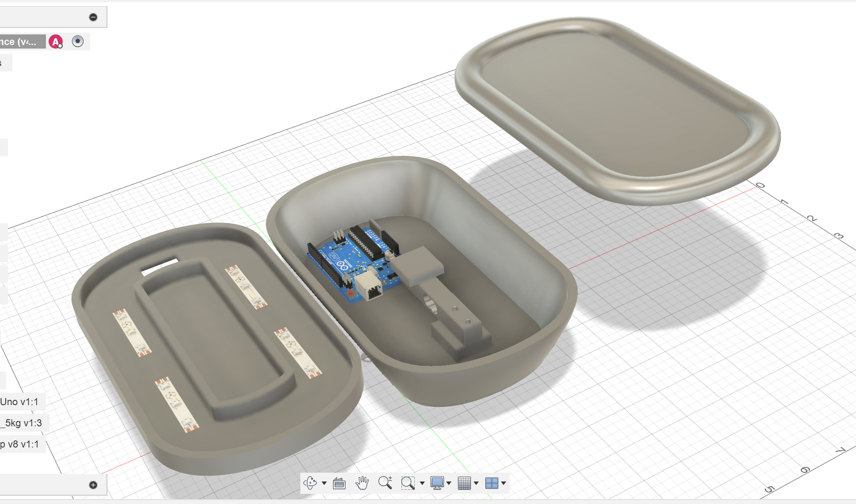The image size is (856, 504).
Task: Open the Orbit type dropdown arrow
Action: (324, 483)
